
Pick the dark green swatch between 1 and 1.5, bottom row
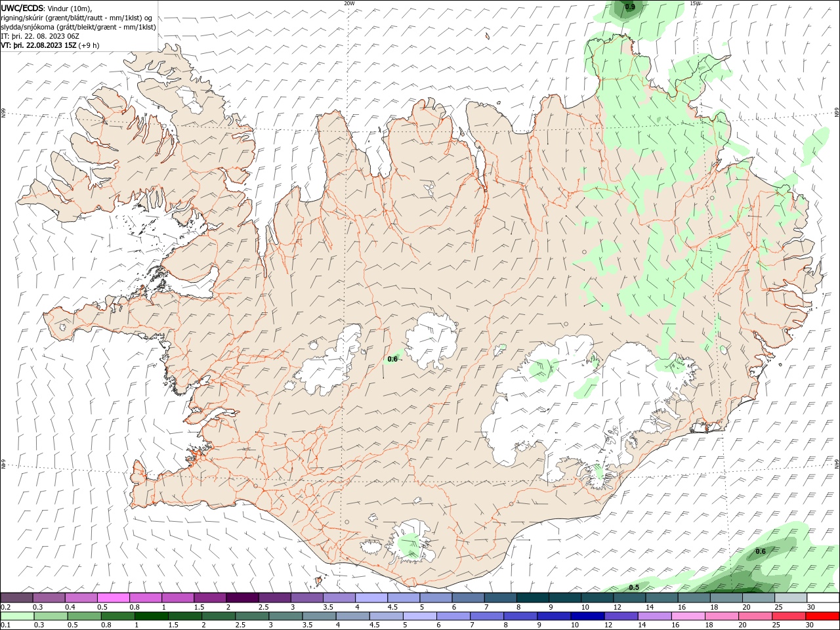[x=152, y=616]
